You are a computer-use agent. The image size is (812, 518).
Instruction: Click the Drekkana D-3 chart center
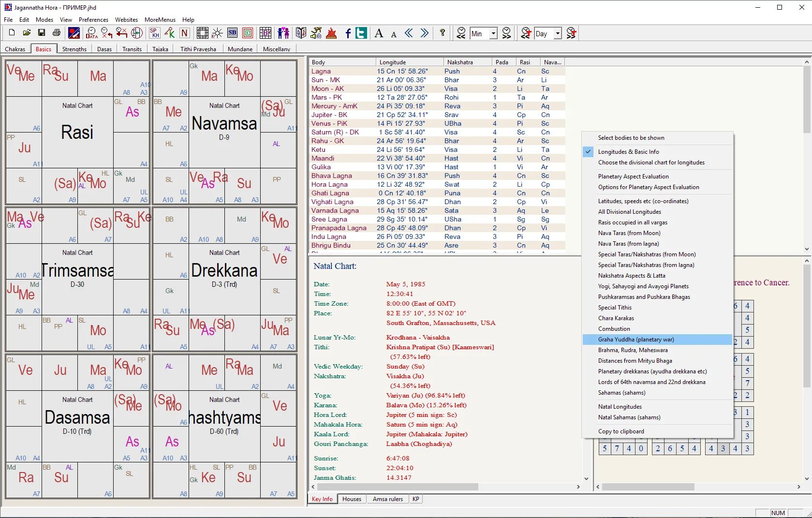tap(224, 271)
